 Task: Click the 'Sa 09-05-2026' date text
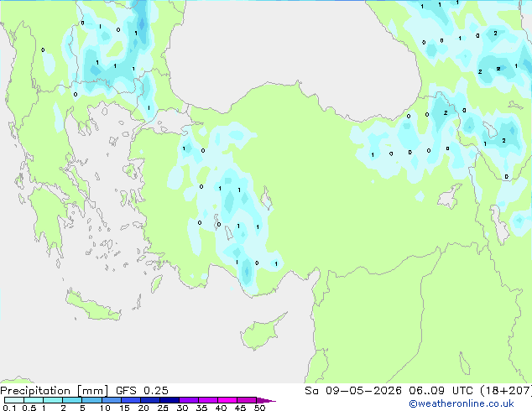pyautogui.click(x=353, y=391)
